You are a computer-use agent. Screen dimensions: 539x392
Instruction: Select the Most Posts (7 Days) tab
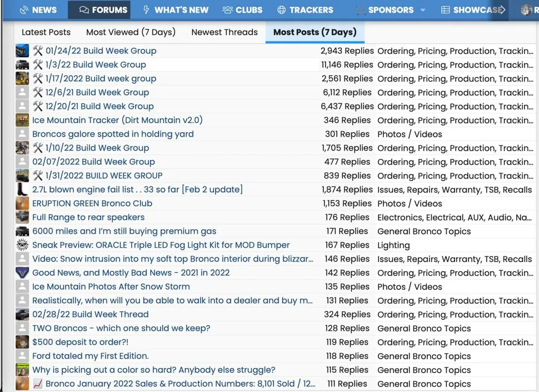(x=315, y=32)
